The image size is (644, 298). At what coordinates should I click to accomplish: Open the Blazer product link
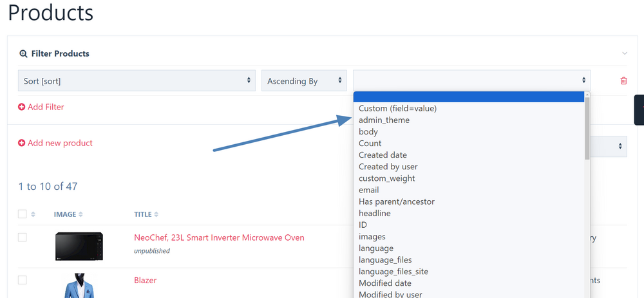click(145, 280)
